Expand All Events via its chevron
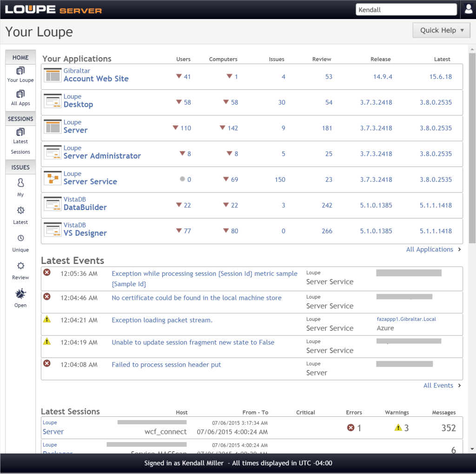 click(x=459, y=385)
